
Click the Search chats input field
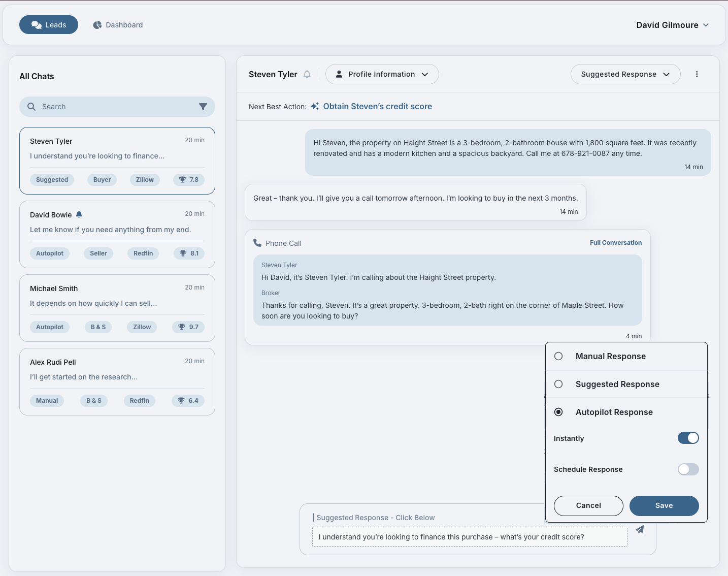pyautogui.click(x=117, y=107)
